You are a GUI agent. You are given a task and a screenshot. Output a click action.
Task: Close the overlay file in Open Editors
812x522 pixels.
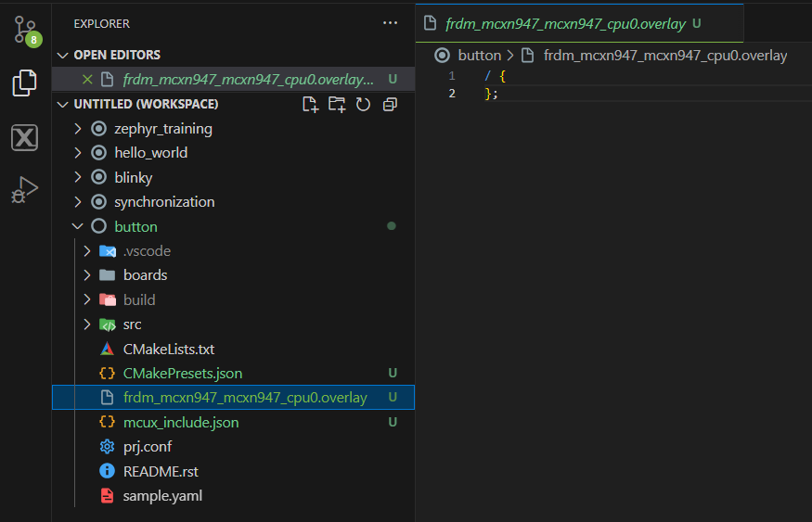[88, 80]
